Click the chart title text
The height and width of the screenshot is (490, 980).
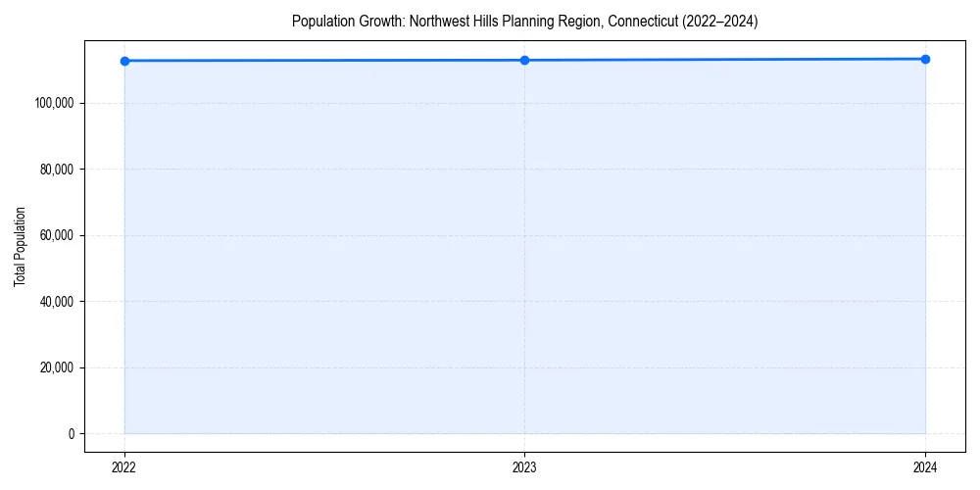[x=525, y=22]
